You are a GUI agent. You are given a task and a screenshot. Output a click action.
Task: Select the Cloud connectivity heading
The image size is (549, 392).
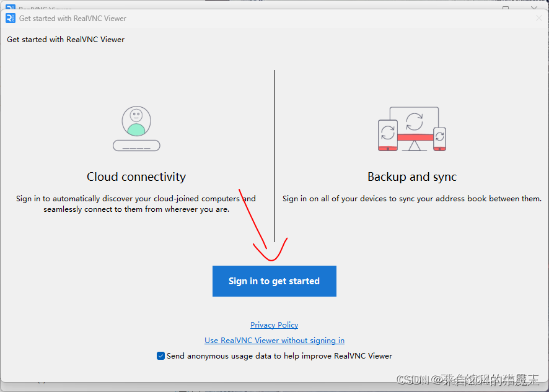136,176
